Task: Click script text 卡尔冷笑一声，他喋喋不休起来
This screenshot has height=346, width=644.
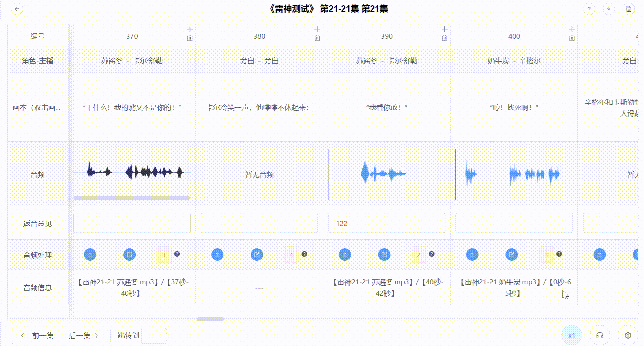Action: pyautogui.click(x=257, y=108)
